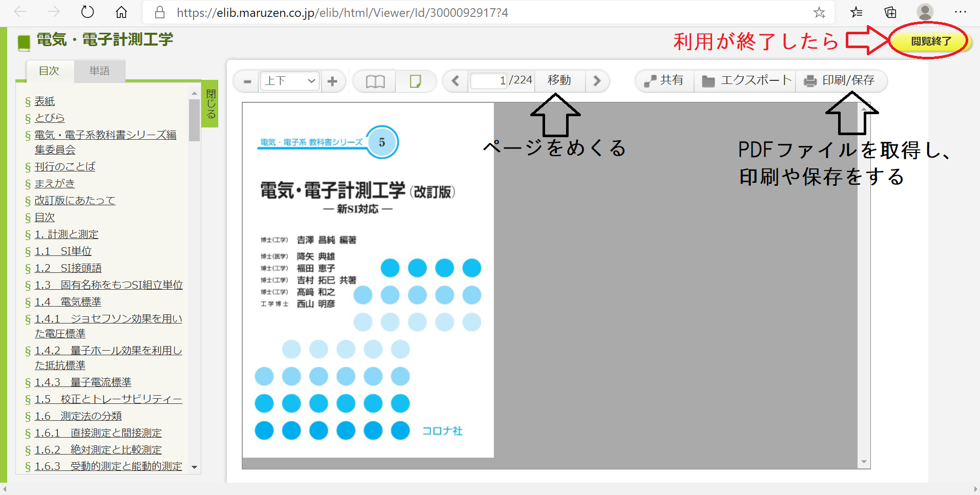Viewport: 980px width, 495px height.
Task: Click the zoom in plus button
Action: pyautogui.click(x=332, y=81)
